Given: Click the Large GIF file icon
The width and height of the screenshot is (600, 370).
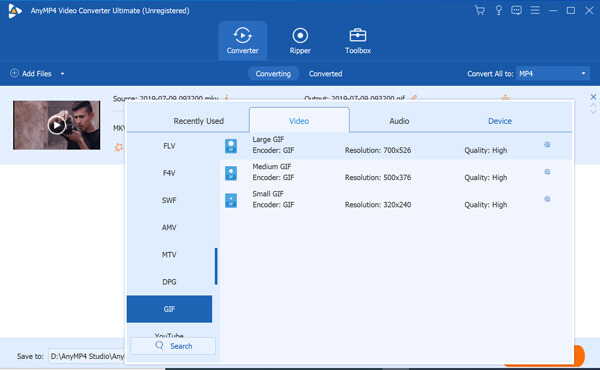Looking at the screenshot, I should click(231, 146).
